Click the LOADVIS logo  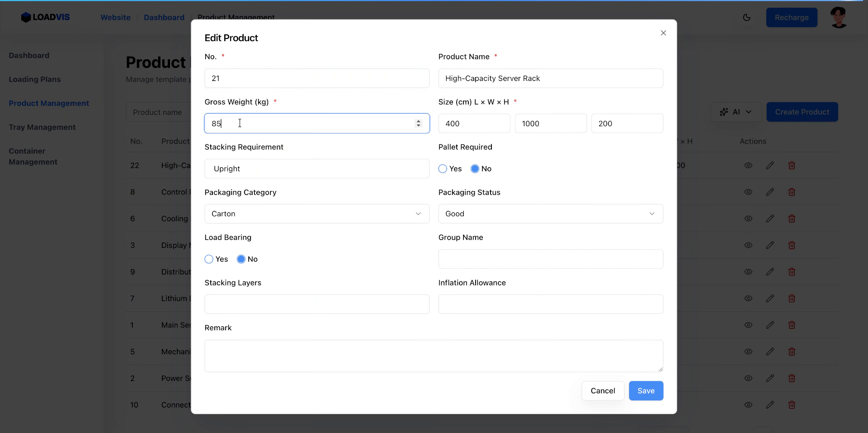tap(45, 17)
